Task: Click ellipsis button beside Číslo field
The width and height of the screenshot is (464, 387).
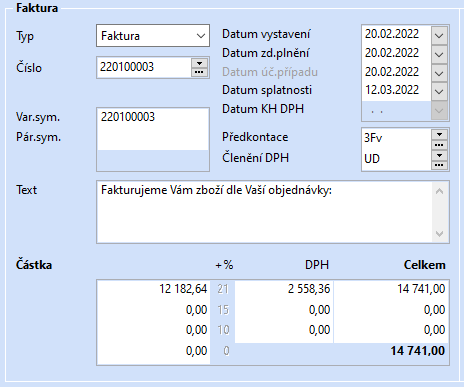Action: click(199, 72)
